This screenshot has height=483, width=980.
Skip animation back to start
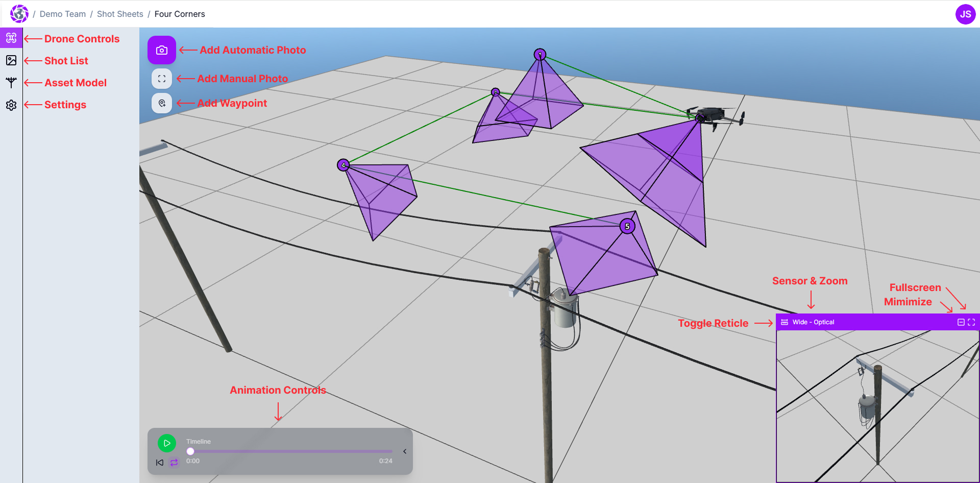pyautogui.click(x=160, y=463)
